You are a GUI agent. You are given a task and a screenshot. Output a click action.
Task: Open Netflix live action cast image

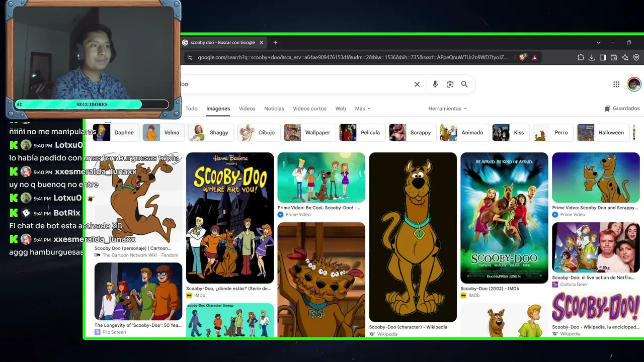tap(596, 248)
